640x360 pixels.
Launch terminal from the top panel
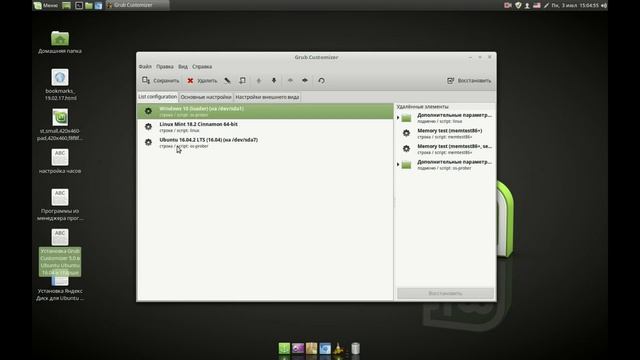click(x=79, y=5)
